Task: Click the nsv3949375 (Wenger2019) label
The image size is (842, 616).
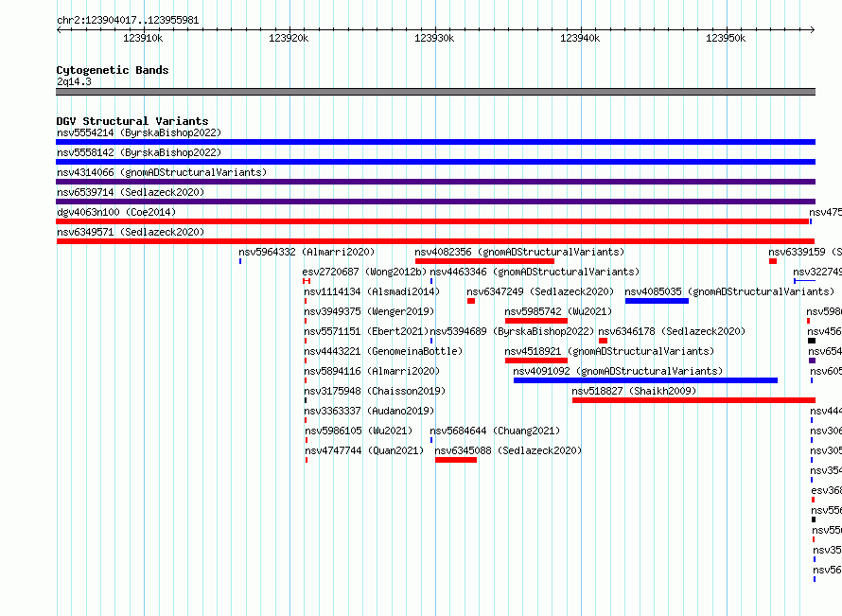Action: pyautogui.click(x=370, y=311)
